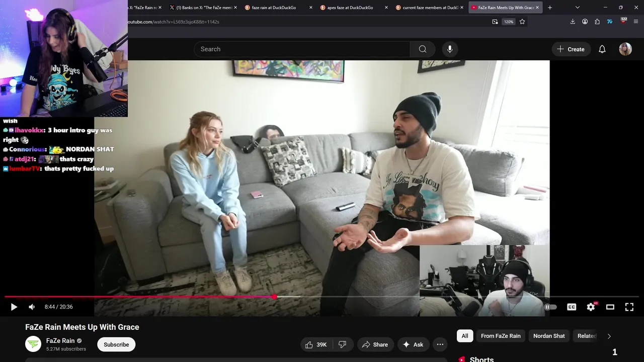644x362 pixels.
Task: Show more filter chips with right arrow
Action: [609, 336]
